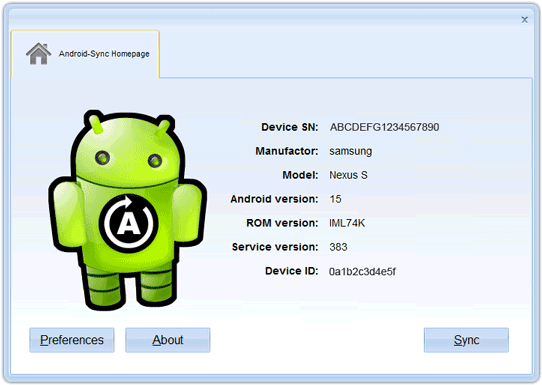Click the home icon in the tab
The image size is (542, 385).
click(38, 54)
